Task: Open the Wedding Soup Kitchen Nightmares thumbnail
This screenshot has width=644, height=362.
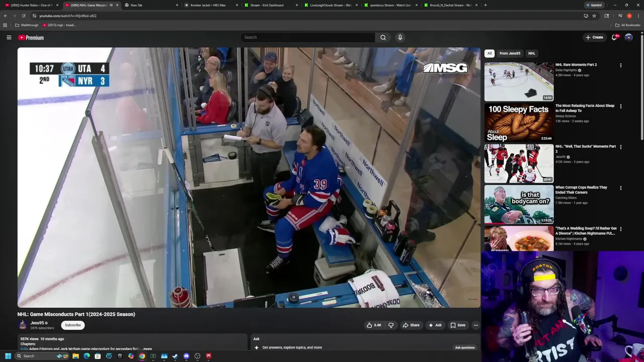Action: [x=519, y=239]
